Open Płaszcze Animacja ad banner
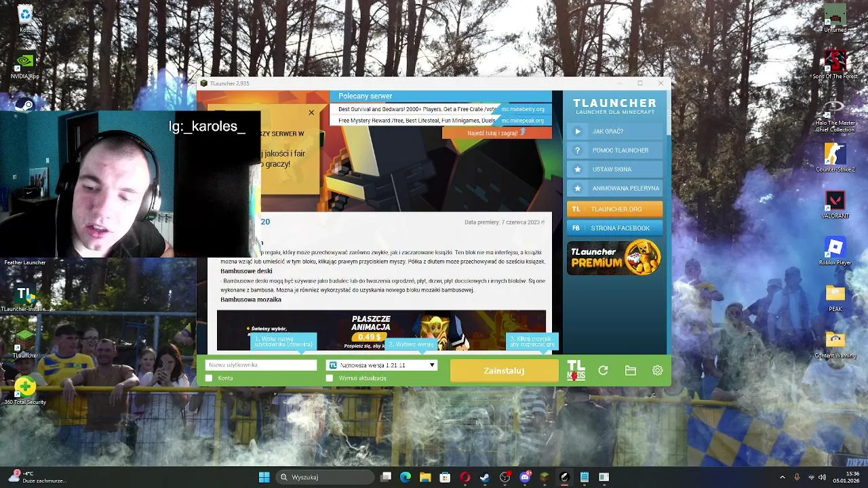The height and width of the screenshot is (488, 868). [381, 330]
